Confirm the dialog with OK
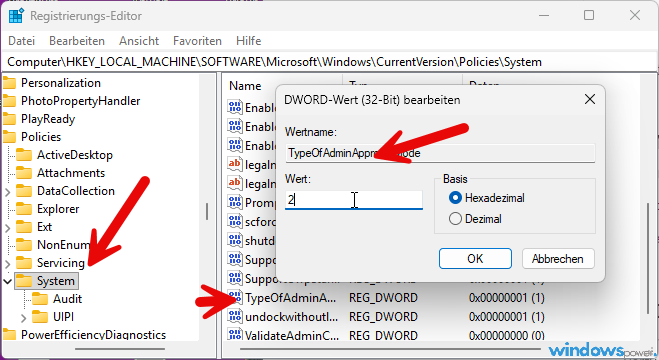The image size is (659, 360). pyautogui.click(x=475, y=259)
